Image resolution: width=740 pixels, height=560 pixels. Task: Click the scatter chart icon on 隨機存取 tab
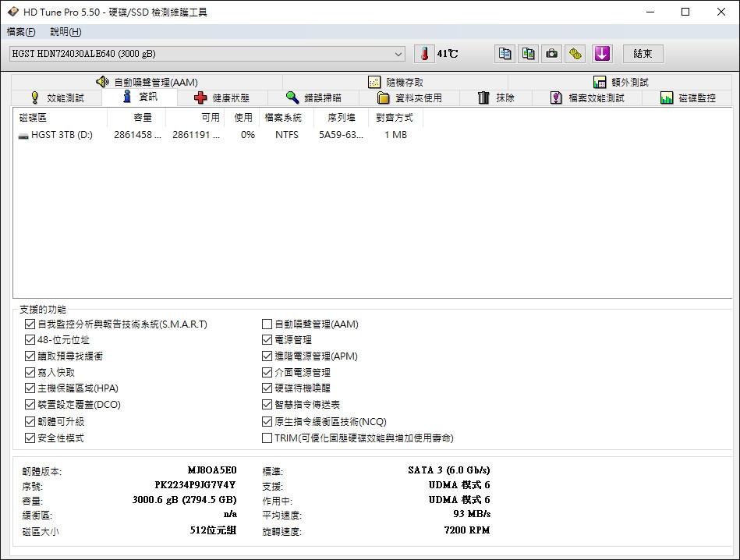pos(374,82)
